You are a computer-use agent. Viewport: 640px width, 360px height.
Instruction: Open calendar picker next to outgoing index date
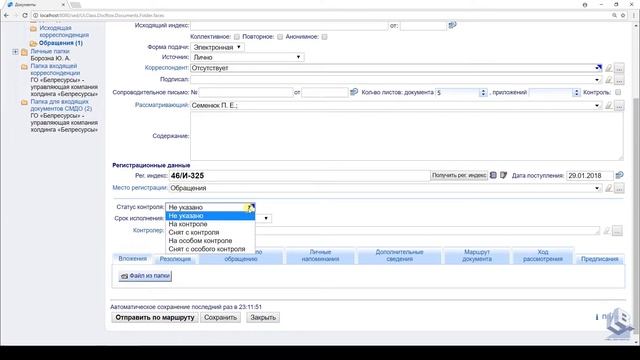[452, 25]
